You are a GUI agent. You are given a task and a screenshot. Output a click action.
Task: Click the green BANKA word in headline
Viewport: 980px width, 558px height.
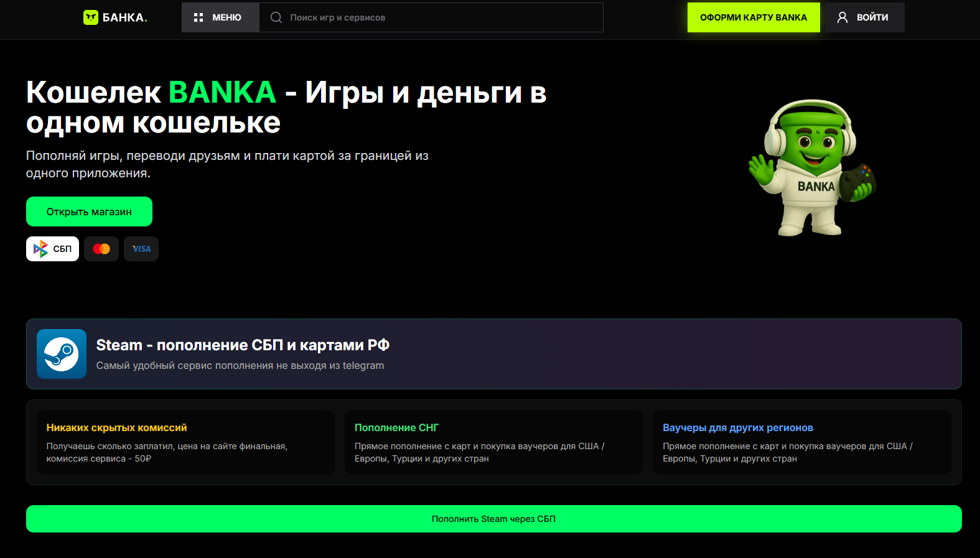tap(222, 93)
